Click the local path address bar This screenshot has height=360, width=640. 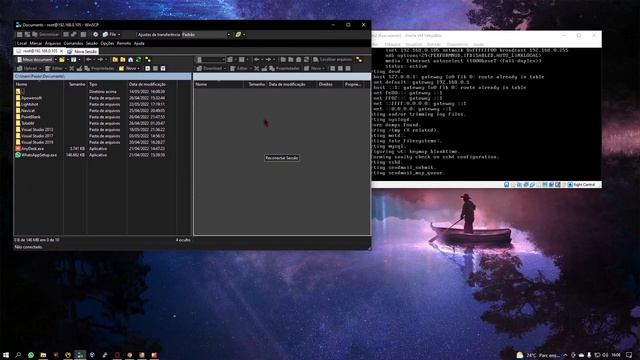point(102,76)
